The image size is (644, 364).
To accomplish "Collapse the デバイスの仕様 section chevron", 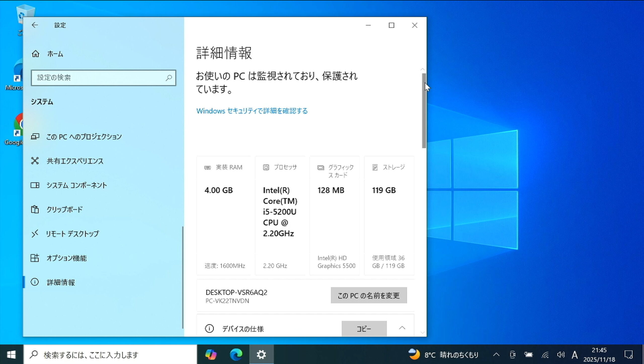I will (x=402, y=328).
